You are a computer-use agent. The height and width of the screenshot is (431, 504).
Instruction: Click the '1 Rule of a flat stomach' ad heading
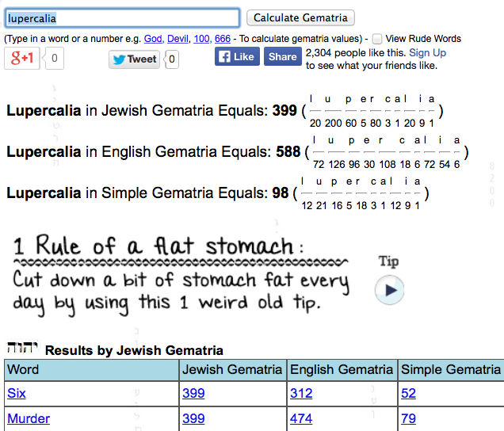click(158, 246)
